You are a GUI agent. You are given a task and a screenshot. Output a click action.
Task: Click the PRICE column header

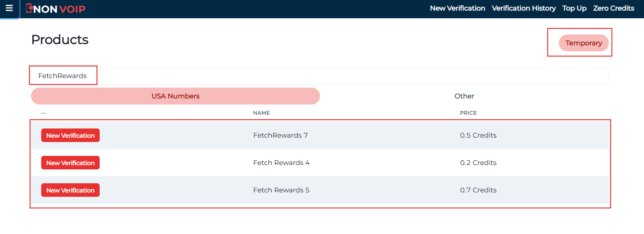[468, 113]
